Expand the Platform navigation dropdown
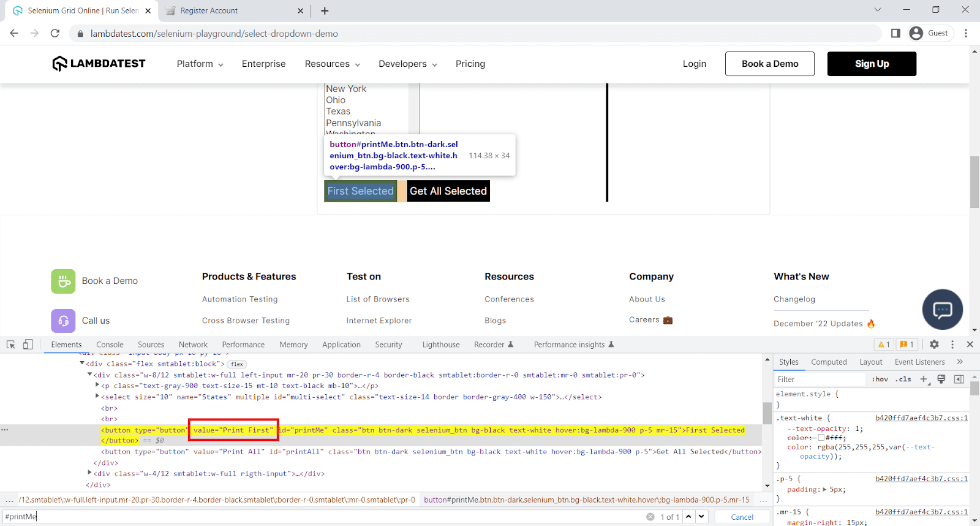This screenshot has width=980, height=526. (200, 64)
